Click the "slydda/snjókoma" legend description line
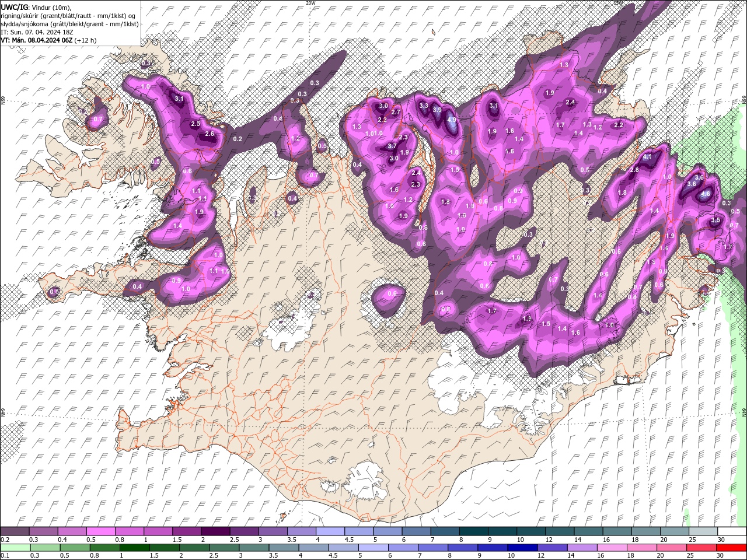The width and height of the screenshot is (747, 560). click(70, 24)
